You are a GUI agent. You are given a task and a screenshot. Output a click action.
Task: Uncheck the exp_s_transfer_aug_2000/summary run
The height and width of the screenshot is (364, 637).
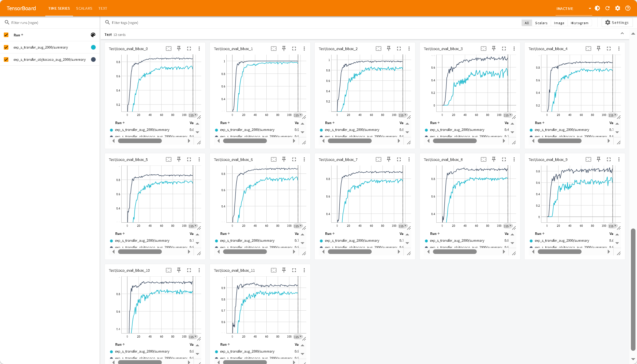click(6, 47)
